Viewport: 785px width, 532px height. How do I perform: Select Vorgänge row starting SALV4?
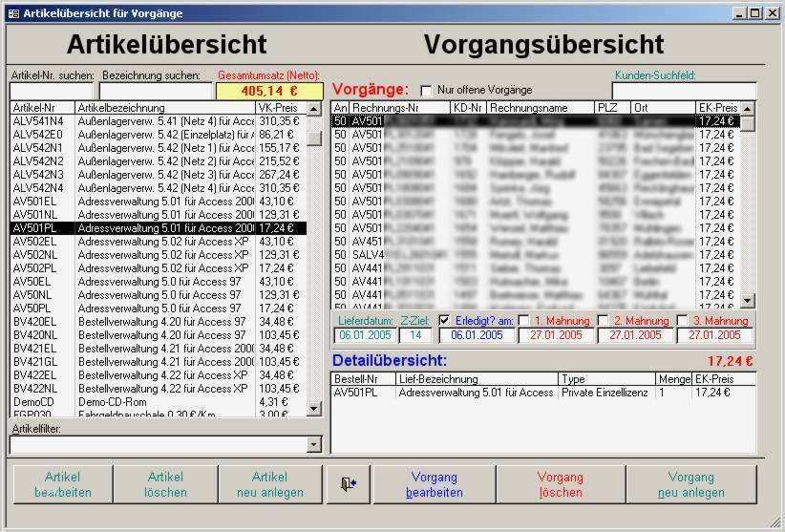click(536, 255)
